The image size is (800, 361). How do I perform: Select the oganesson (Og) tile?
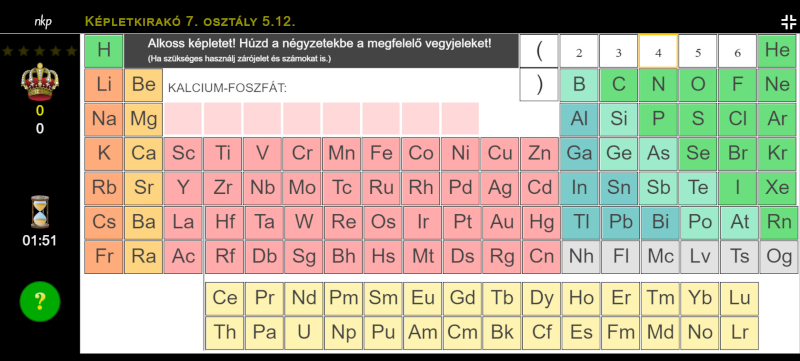779,257
